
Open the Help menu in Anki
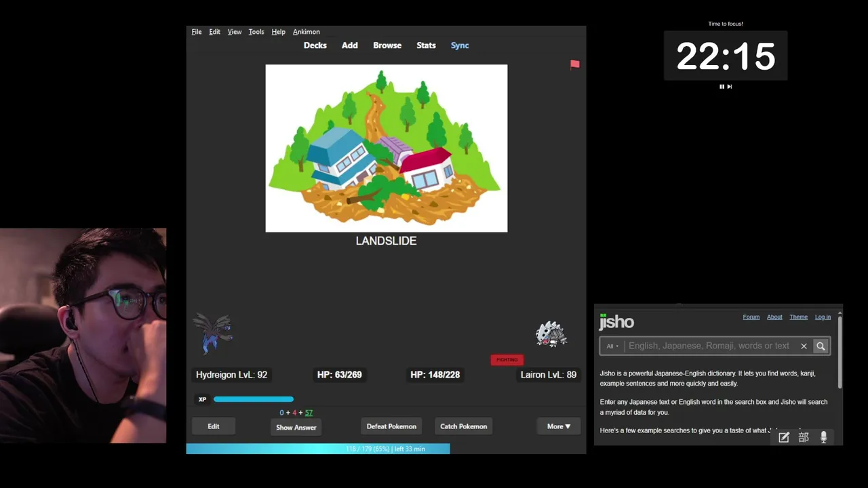(x=278, y=32)
